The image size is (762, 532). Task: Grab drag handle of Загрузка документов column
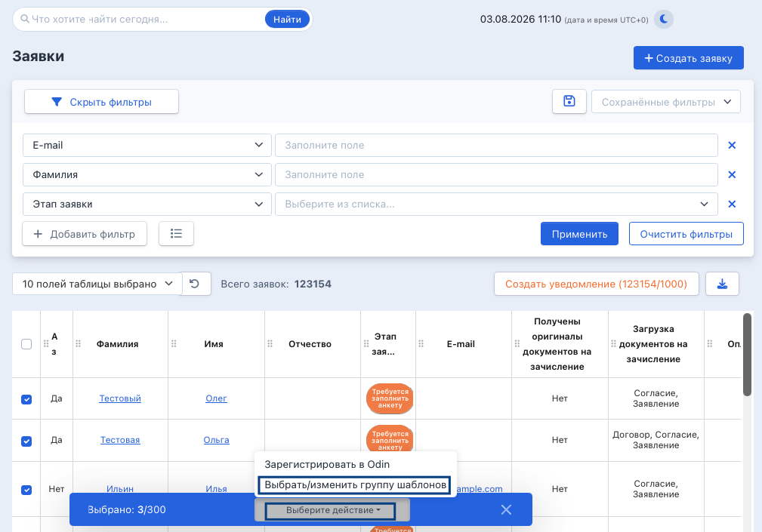point(613,343)
